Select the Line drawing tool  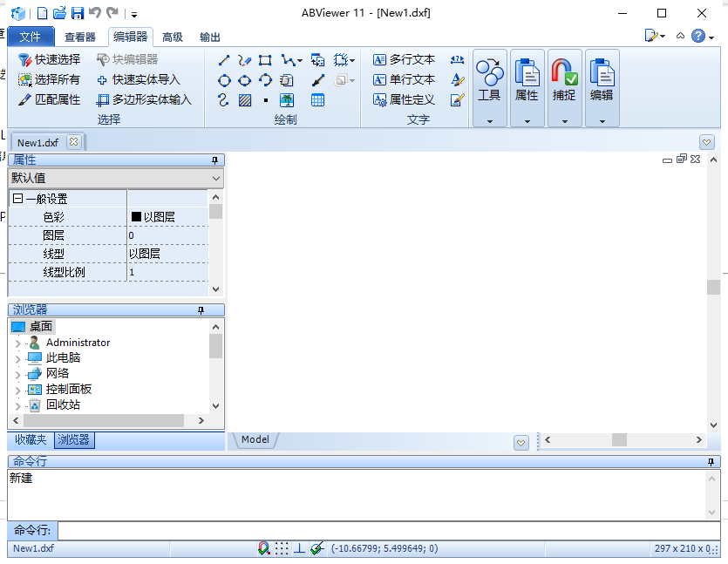tap(224, 60)
